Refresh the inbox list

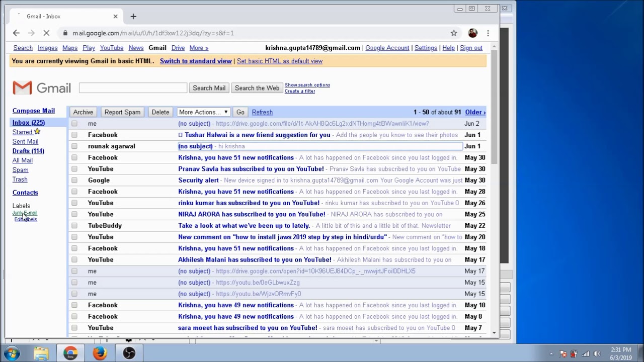tap(262, 112)
